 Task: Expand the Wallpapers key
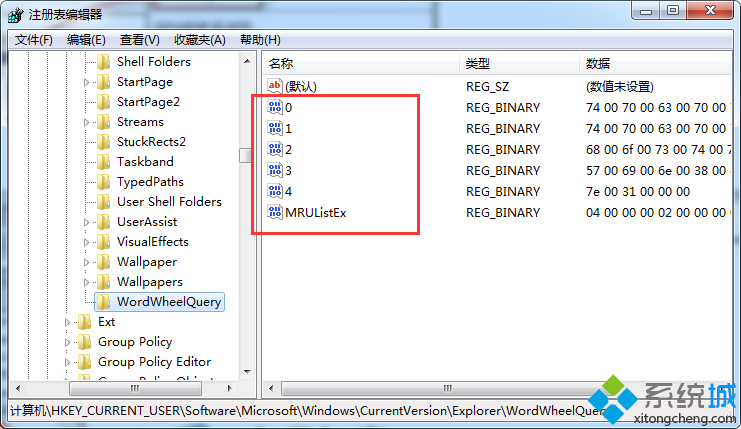86,282
